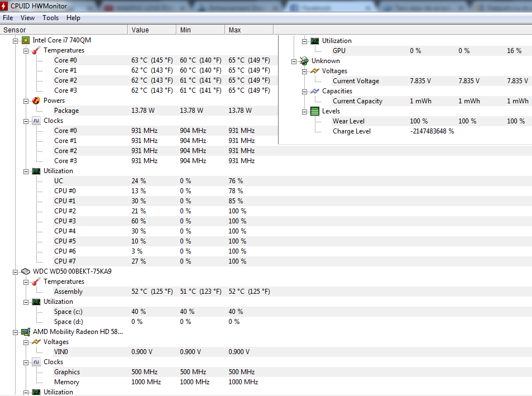Click the Core #0 temperature value 63 °C
Viewport: 532px width, 396px height.
coord(152,60)
